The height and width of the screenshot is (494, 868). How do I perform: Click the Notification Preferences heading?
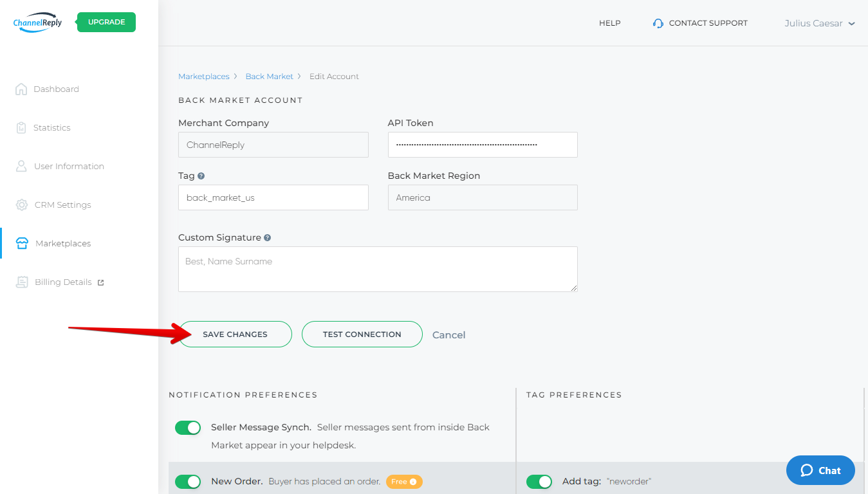(243, 395)
